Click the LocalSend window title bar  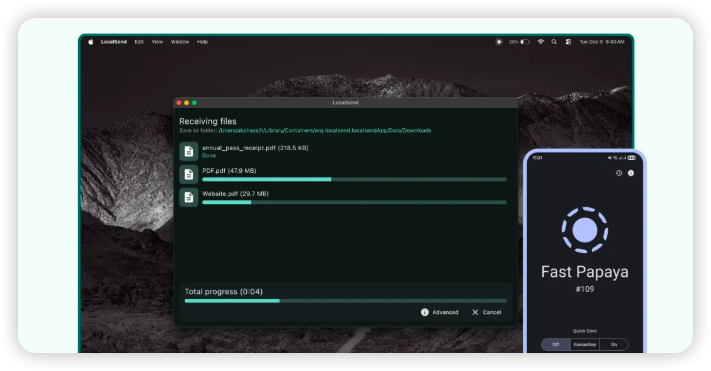[x=346, y=103]
